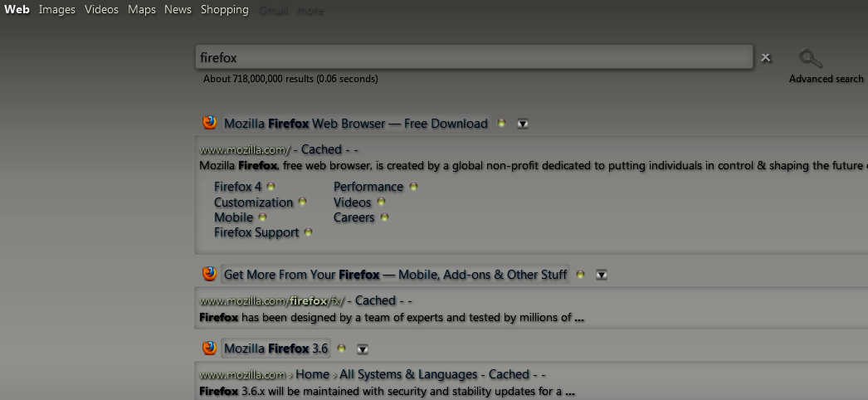
Task: Click the yellow dot next to Customization
Action: point(302,202)
